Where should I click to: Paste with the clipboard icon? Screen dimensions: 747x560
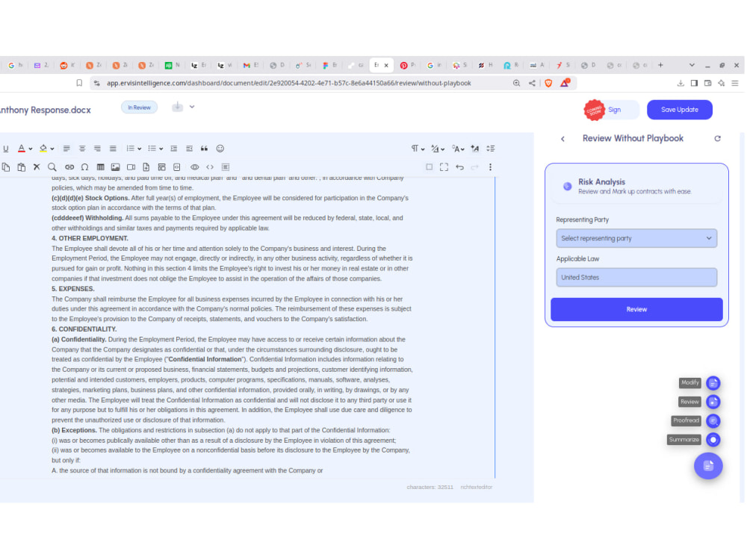[x=22, y=167]
